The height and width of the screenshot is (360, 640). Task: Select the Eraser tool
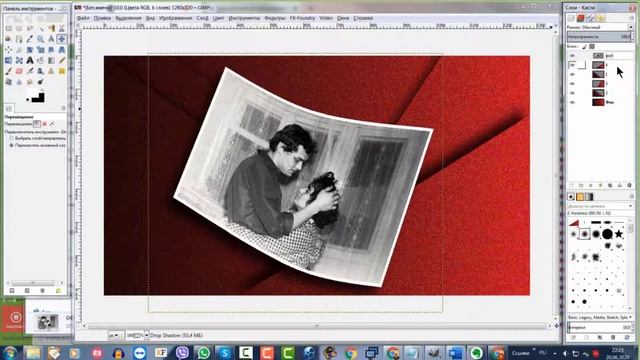[x=19, y=71]
